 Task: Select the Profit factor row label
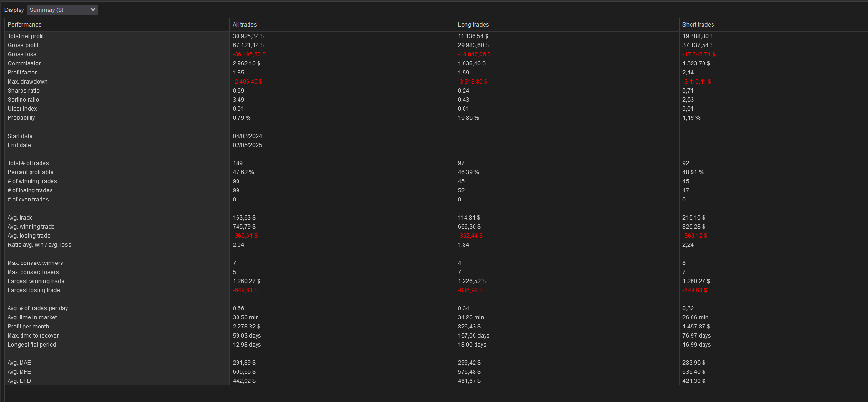click(x=22, y=73)
